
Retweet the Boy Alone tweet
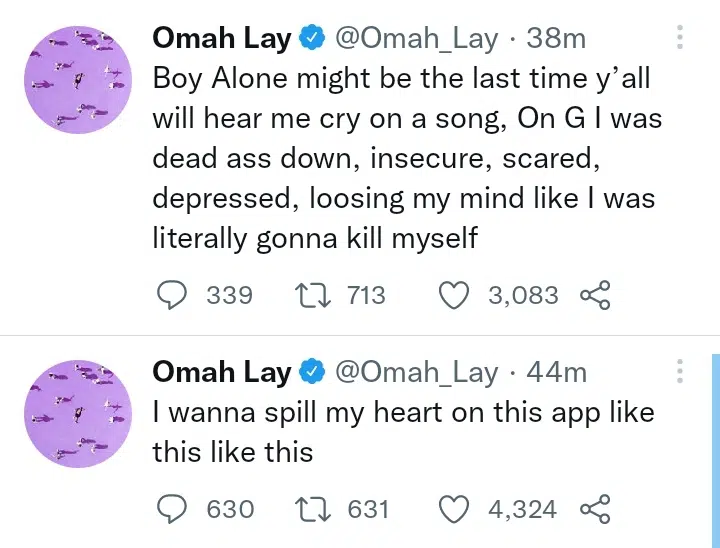click(x=313, y=296)
